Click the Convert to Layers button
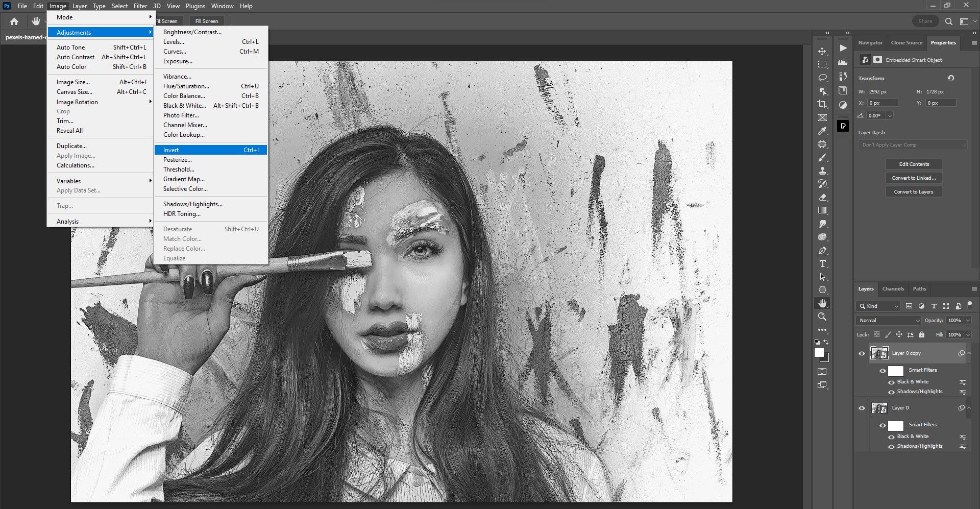This screenshot has height=509, width=980. (x=914, y=192)
